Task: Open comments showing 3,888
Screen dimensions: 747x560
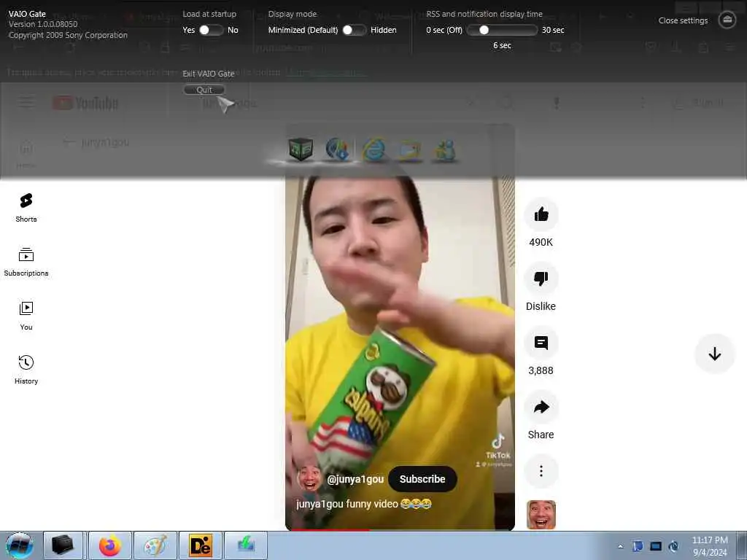Action: point(541,343)
